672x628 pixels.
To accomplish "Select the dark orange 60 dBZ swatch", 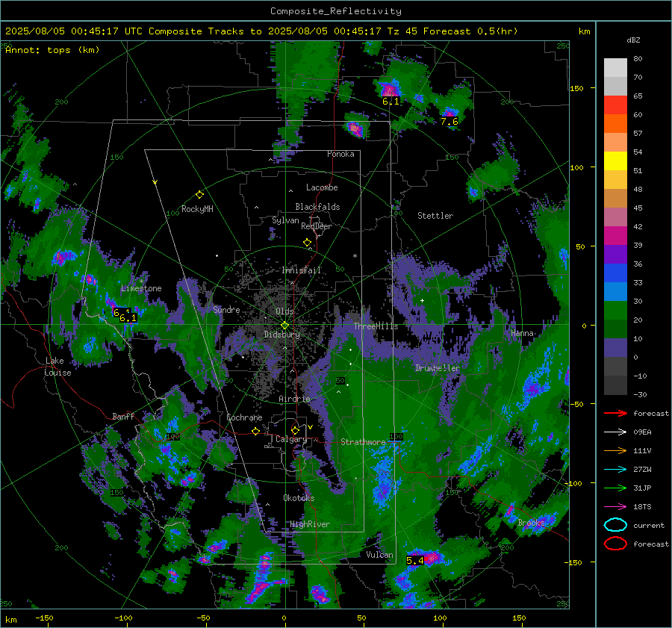I will point(615,124).
